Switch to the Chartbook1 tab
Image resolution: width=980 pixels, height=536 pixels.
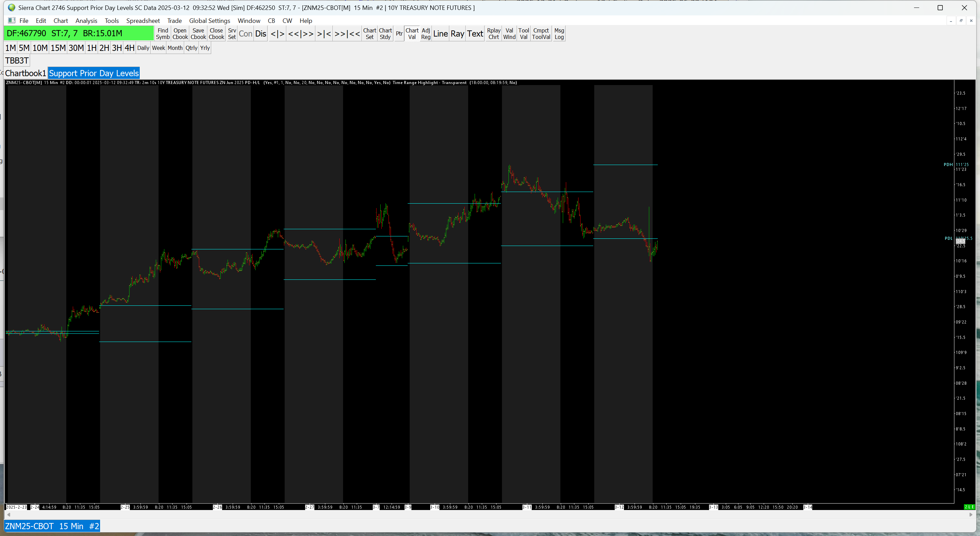coord(26,73)
